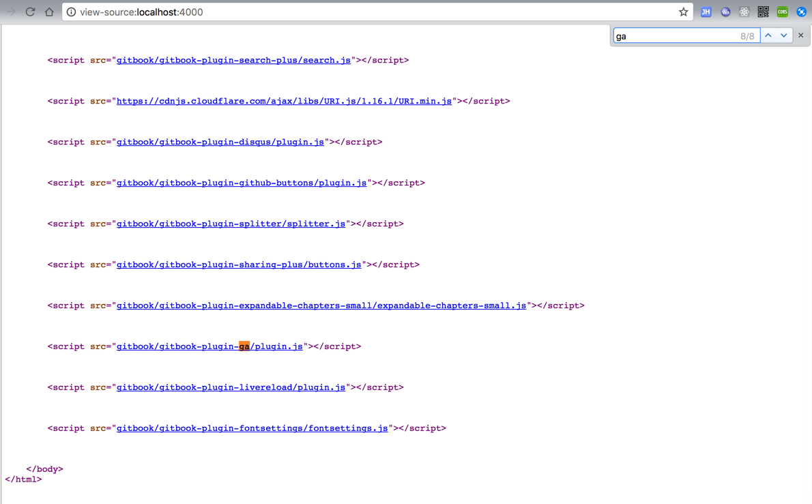Close the find bar
Screen dimensions: 812x504
pos(800,35)
